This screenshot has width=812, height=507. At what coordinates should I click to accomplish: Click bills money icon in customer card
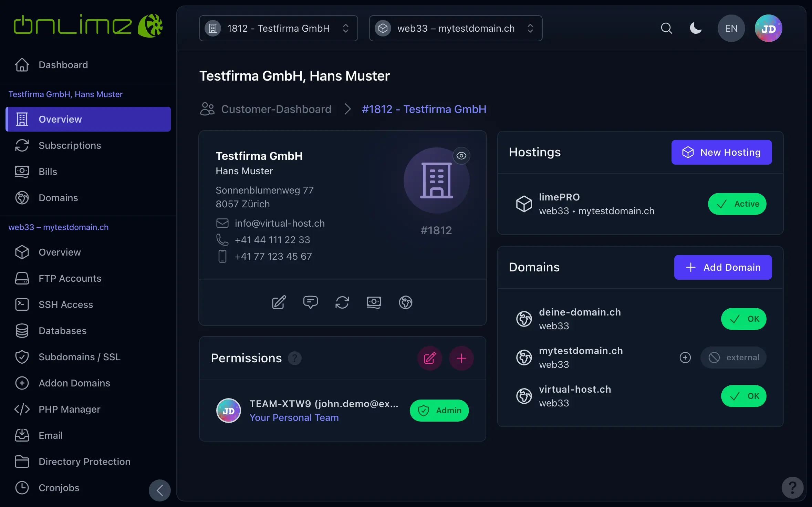374,302
